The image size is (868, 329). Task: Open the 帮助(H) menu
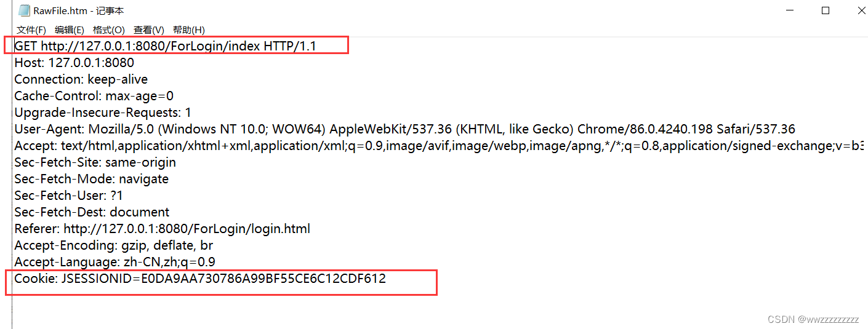(188, 30)
